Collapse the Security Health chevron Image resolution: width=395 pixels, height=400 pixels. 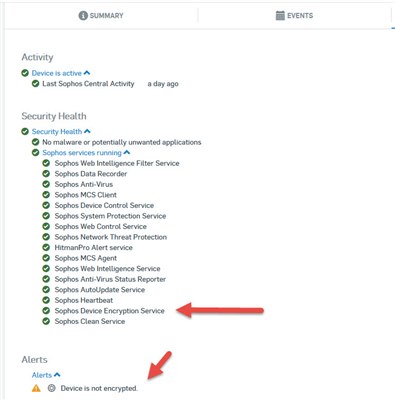87,131
